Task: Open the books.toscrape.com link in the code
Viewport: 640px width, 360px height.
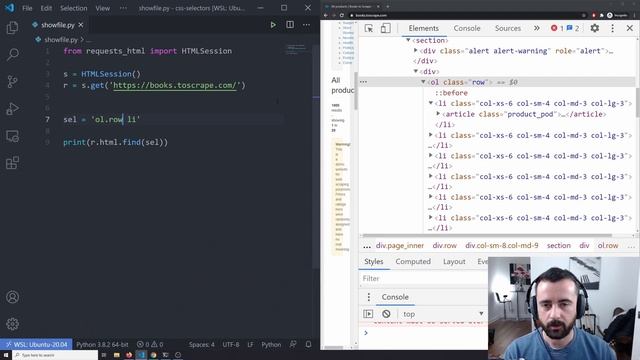Action: pos(175,85)
